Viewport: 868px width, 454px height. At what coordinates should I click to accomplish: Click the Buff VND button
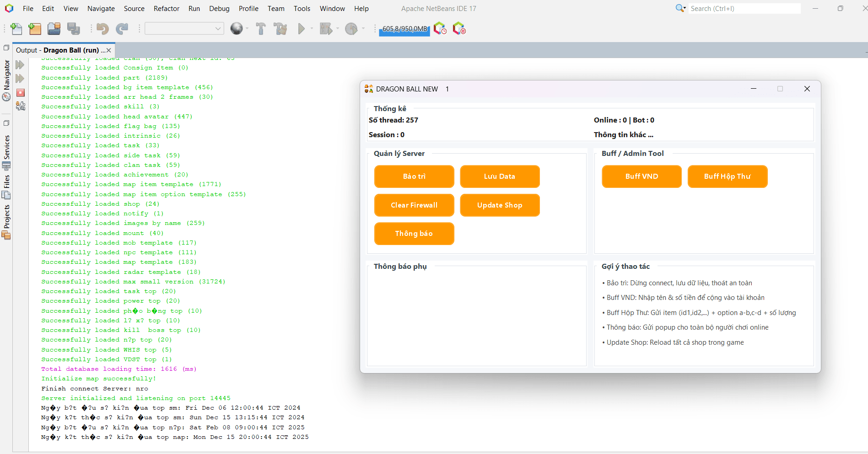[642, 176]
